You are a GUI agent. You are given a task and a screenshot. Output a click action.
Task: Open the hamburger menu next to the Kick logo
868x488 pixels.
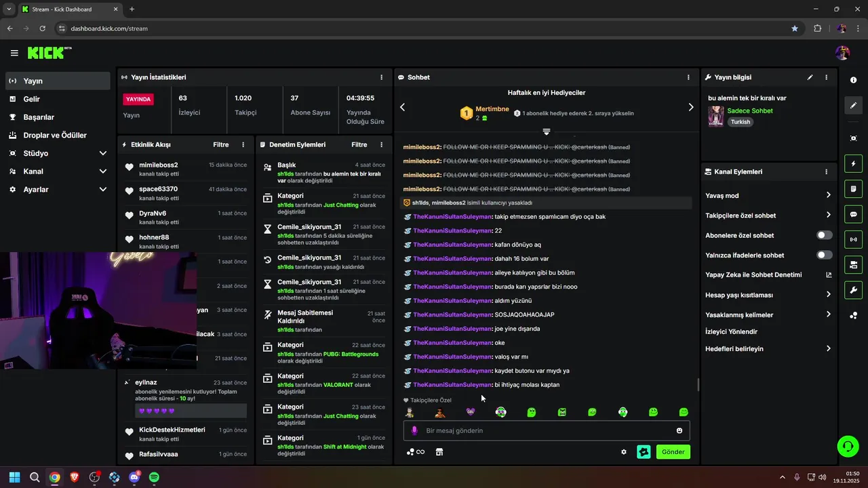(14, 53)
